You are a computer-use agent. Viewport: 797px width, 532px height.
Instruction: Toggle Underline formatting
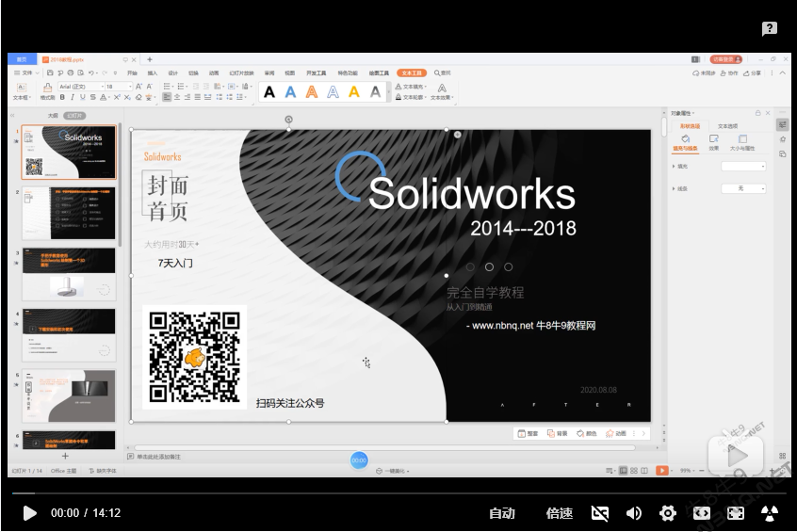[x=82, y=97]
